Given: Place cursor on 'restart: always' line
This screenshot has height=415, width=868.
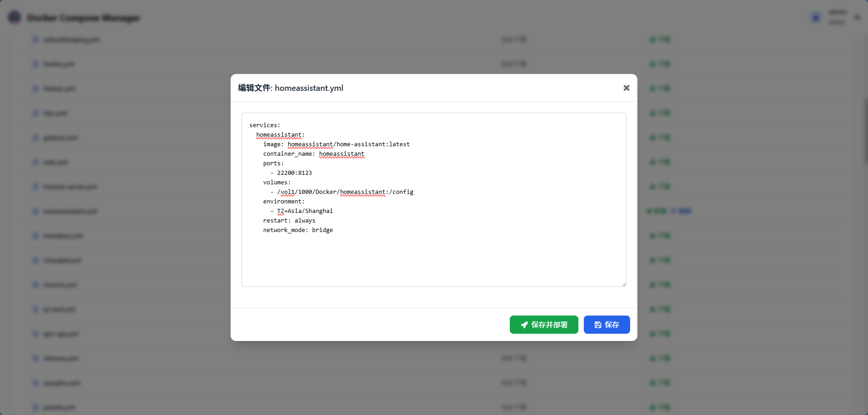Looking at the screenshot, I should (x=289, y=221).
